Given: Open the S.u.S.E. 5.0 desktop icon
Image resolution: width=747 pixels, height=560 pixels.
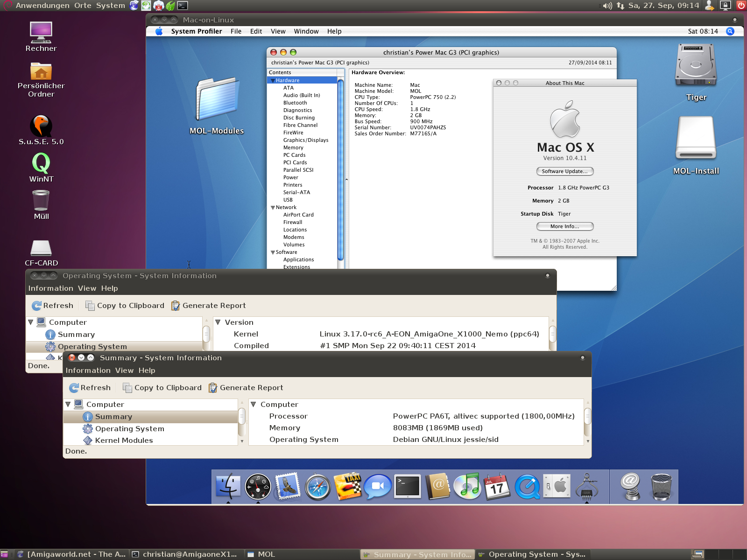Looking at the screenshot, I should tap(41, 126).
